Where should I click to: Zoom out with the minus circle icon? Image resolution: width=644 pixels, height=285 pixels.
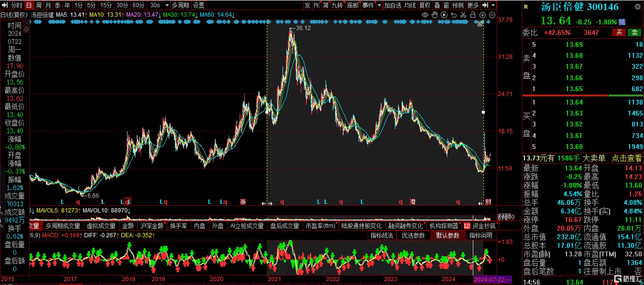point(492,15)
